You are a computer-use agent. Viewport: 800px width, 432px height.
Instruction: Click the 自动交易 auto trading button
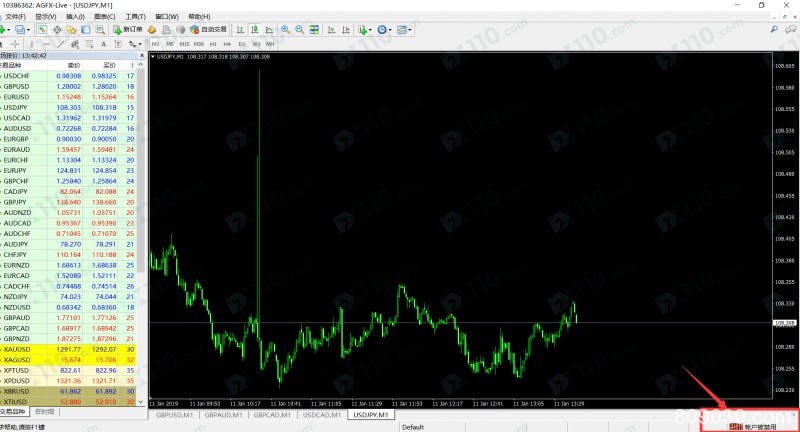(208, 30)
